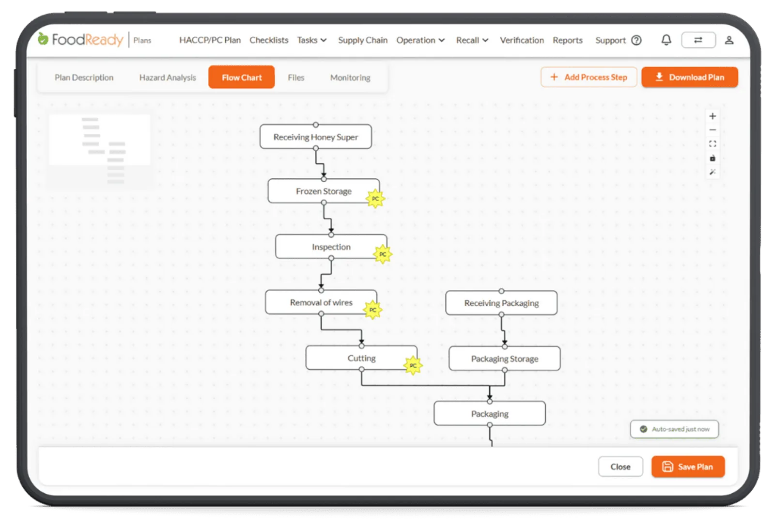The image size is (775, 532).
Task: Click the flow chart minimap thumbnail
Action: (x=100, y=150)
